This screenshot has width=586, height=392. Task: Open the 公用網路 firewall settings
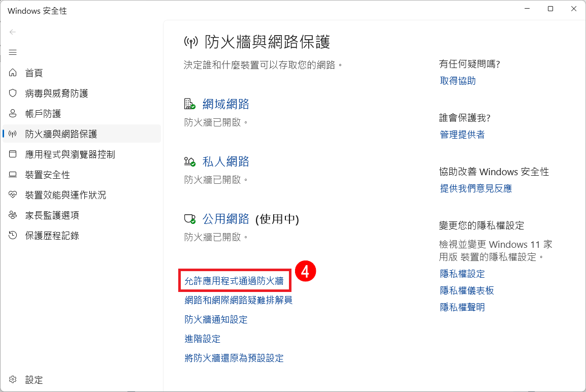(x=225, y=219)
